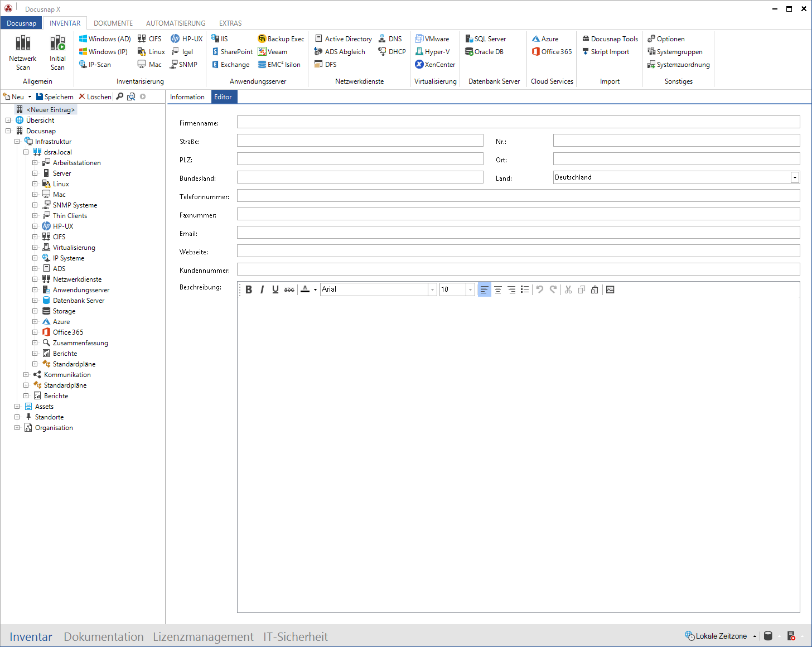Open DNS scan
812x647 pixels.
tap(390, 39)
